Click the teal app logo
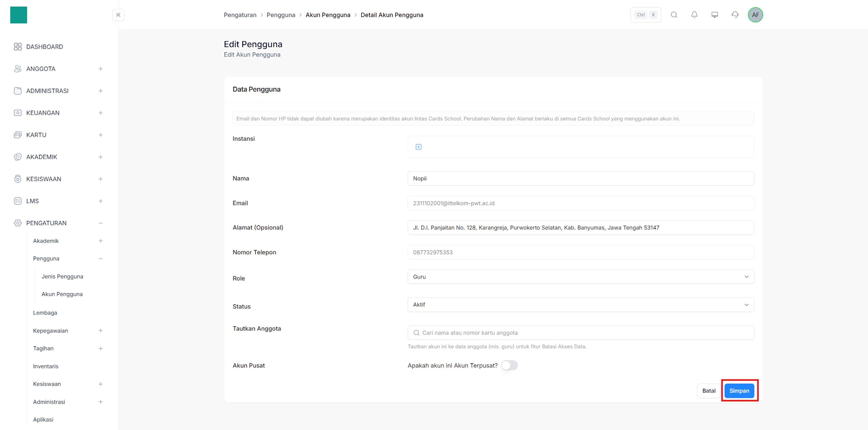The height and width of the screenshot is (430, 868). (19, 15)
